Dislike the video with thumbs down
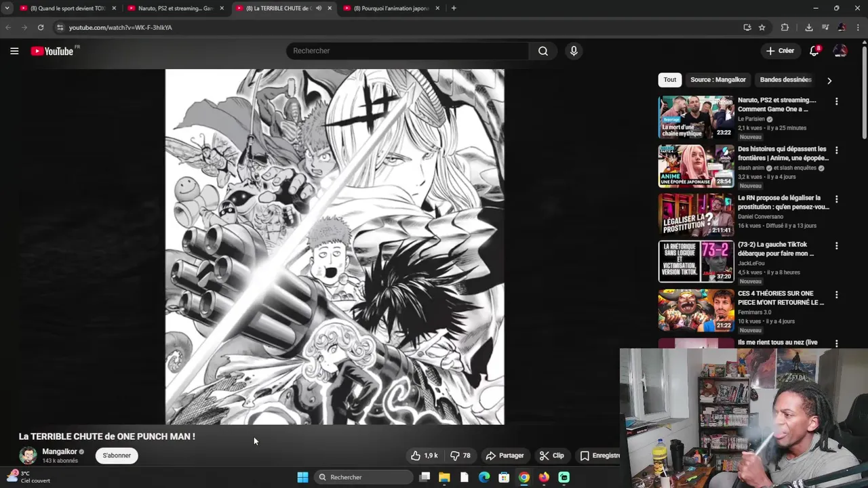The height and width of the screenshot is (488, 868). [x=460, y=455]
